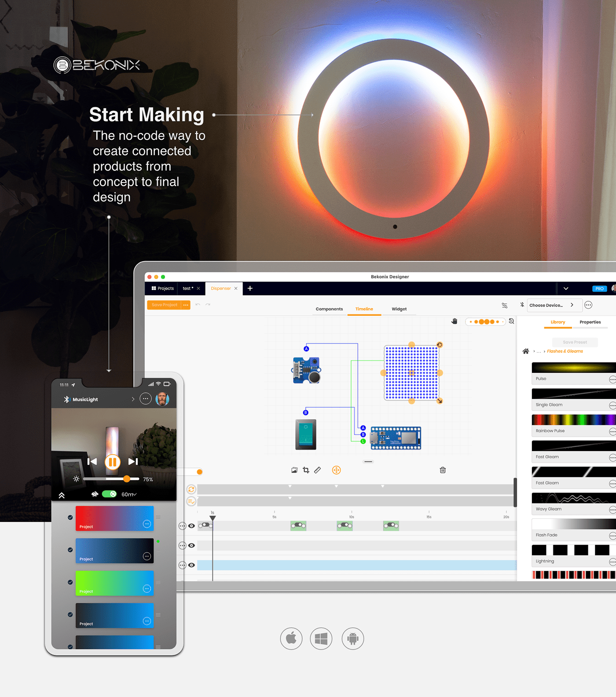Viewport: 616px width, 697px height.
Task: Hide the first timeline track via eye icon
Action: [191, 526]
